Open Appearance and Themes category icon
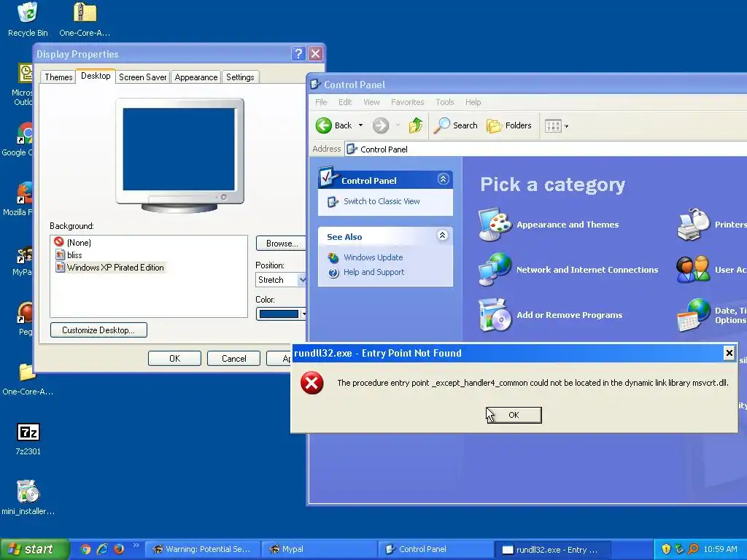Screen dimensions: 747x560 click(x=495, y=225)
